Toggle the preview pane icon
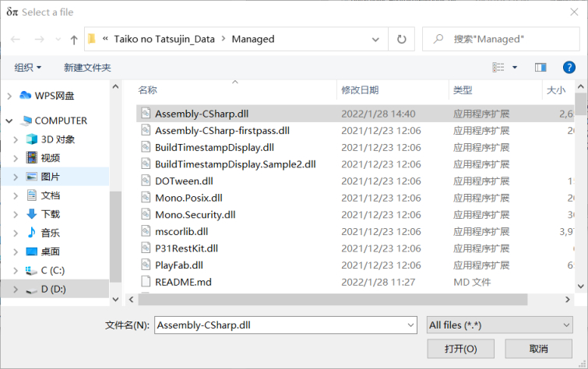The height and width of the screenshot is (369, 588). point(540,68)
